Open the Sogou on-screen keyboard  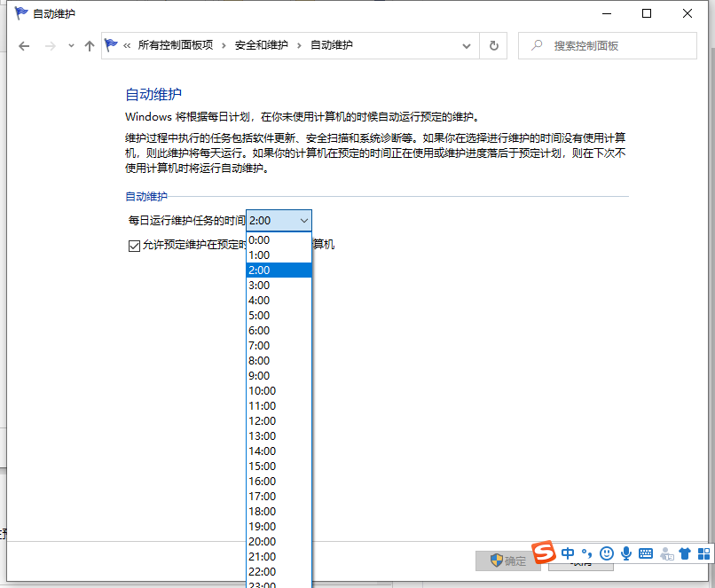645,553
